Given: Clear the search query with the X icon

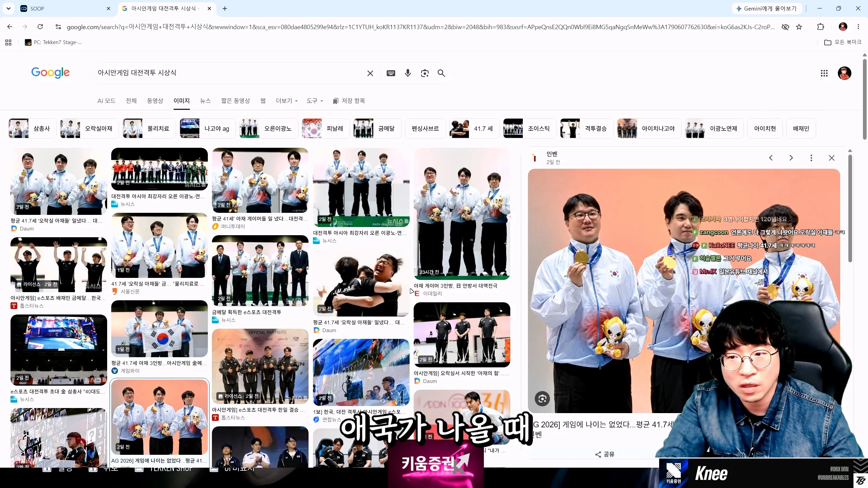Looking at the screenshot, I should click(x=370, y=73).
